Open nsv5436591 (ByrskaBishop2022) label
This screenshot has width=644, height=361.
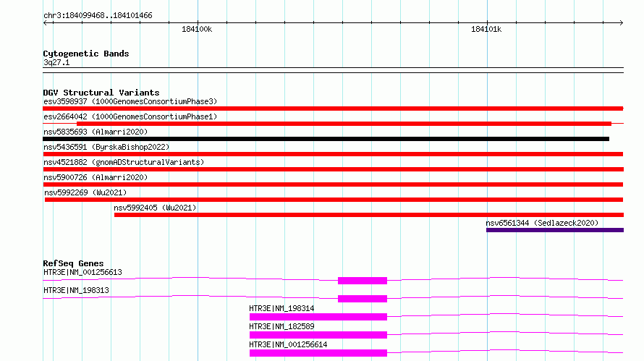point(106,147)
